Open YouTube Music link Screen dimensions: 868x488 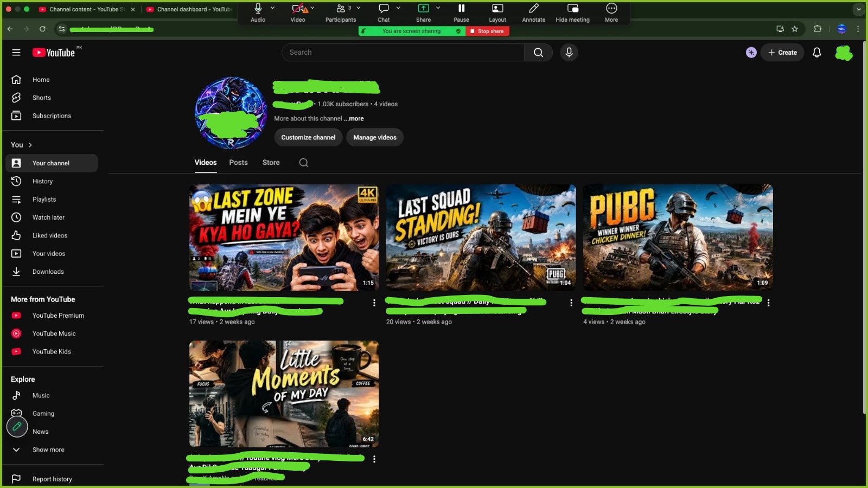click(x=52, y=333)
